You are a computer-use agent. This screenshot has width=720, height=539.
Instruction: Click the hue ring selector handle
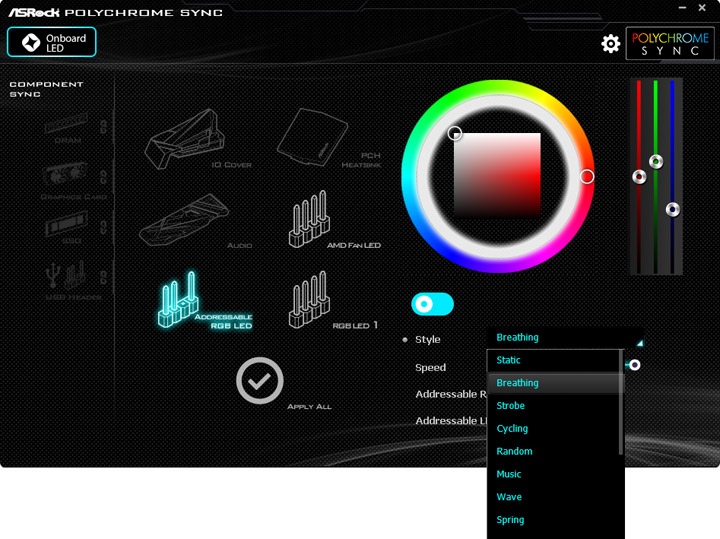(587, 176)
